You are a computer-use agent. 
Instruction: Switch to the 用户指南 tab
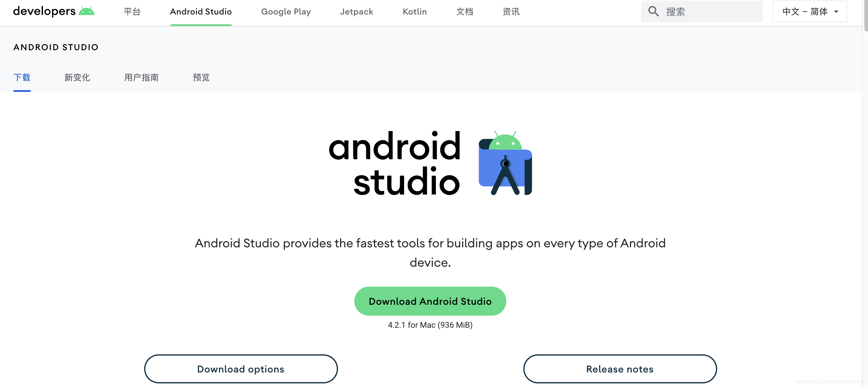pyautogui.click(x=141, y=77)
